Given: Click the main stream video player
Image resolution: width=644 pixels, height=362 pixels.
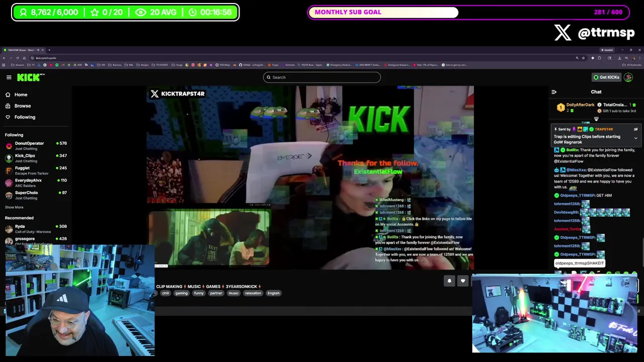Looking at the screenshot, I should [310, 178].
